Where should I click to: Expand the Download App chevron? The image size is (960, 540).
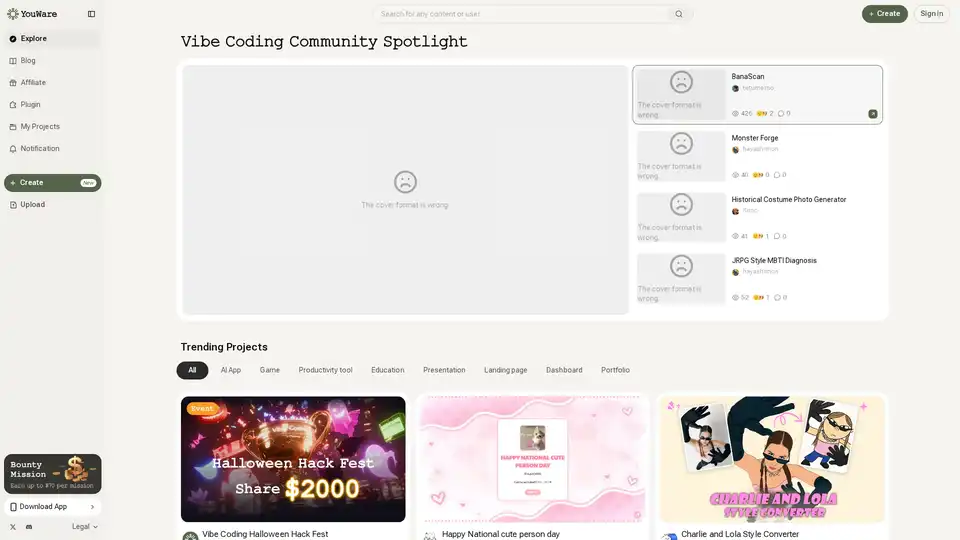pos(92,507)
